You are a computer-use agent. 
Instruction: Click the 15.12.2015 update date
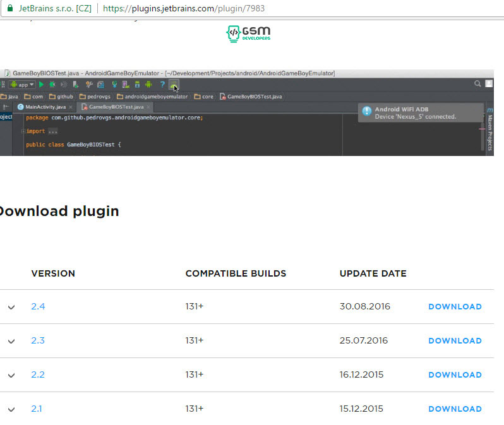click(361, 409)
